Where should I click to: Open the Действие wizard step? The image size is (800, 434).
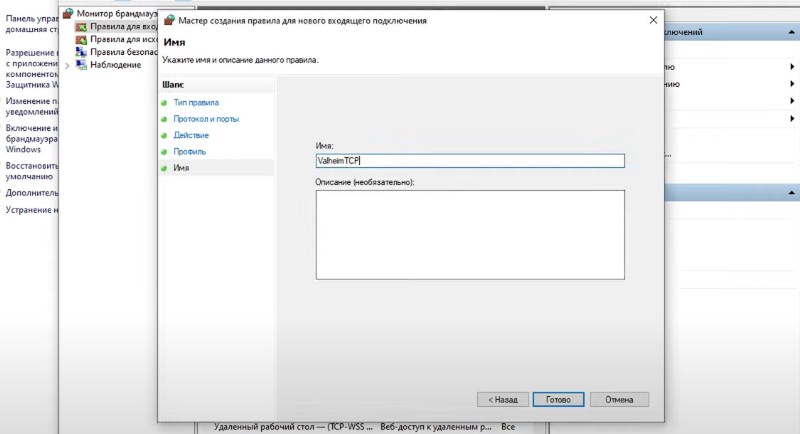pos(191,135)
